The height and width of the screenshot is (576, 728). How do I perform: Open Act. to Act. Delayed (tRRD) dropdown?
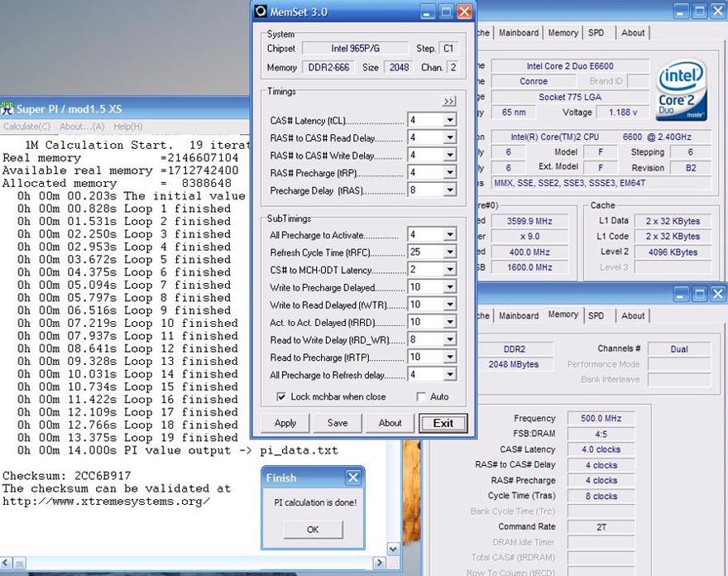(449, 322)
